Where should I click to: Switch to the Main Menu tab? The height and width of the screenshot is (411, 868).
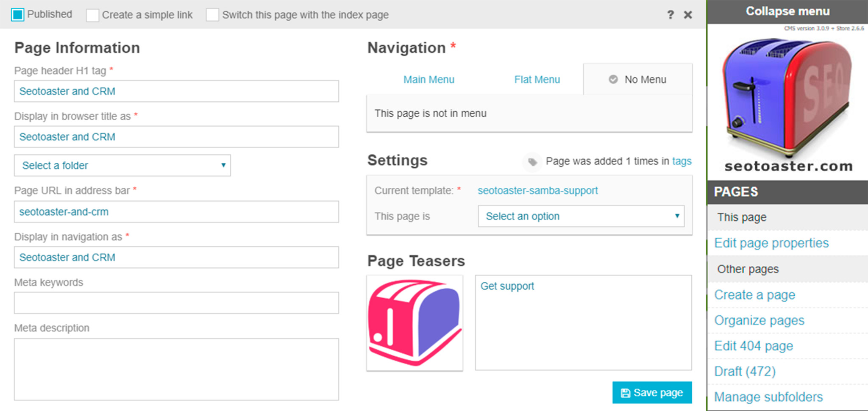(x=428, y=79)
